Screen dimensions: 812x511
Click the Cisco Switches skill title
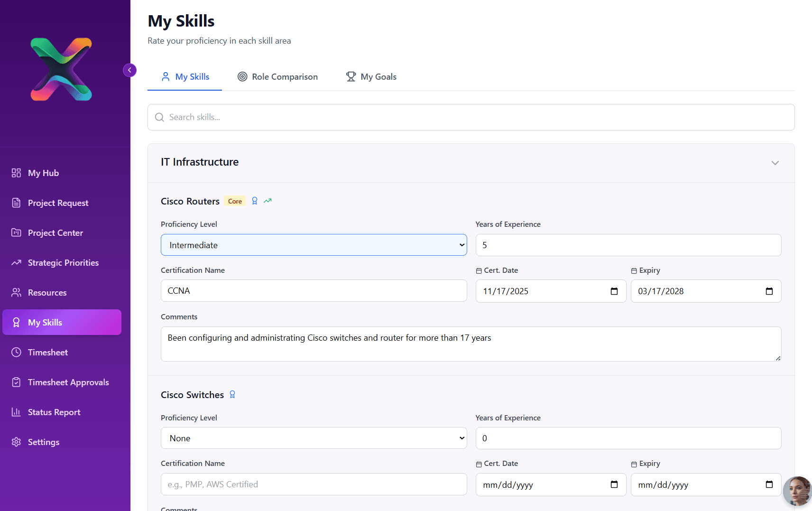tap(192, 395)
